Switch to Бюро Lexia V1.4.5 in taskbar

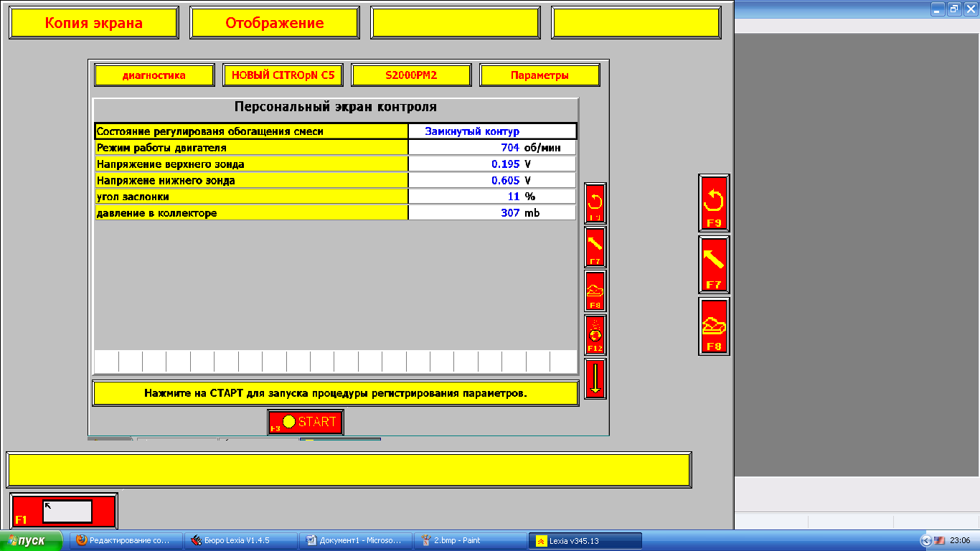click(x=240, y=541)
